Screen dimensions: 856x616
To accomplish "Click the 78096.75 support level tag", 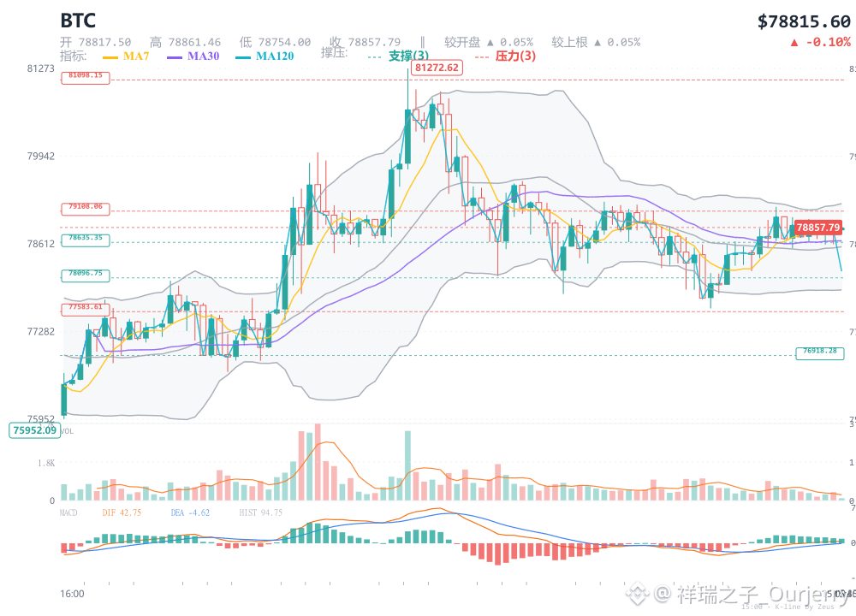I will click(85, 275).
